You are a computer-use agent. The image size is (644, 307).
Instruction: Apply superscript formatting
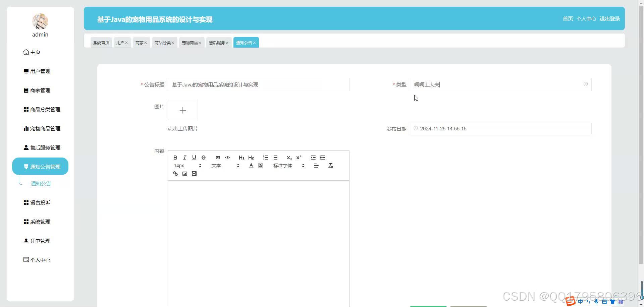point(299,158)
